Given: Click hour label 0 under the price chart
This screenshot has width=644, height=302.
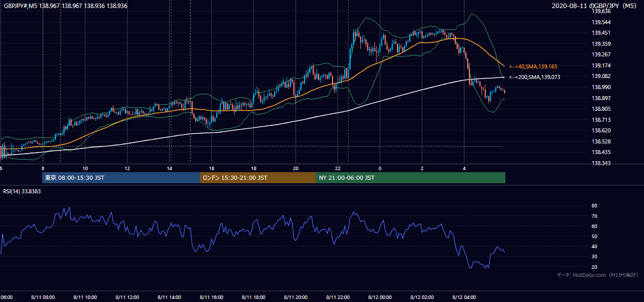Looking at the screenshot, I should [380, 169].
